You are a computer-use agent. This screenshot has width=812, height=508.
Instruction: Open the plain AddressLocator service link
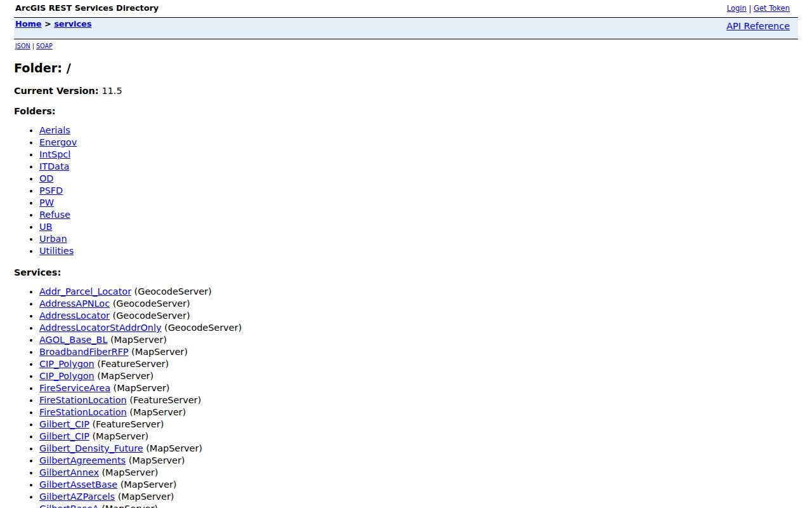74,316
